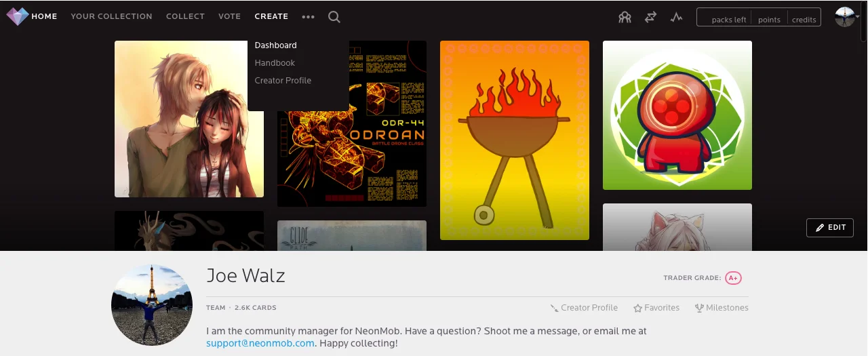The width and height of the screenshot is (868, 356).
Task: Click the pencil icon on the EDIT button
Action: pos(820,228)
